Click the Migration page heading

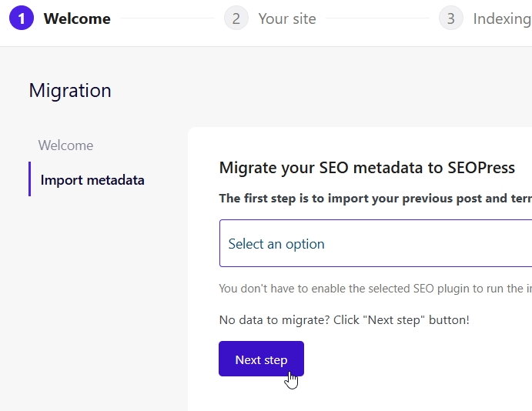coord(70,90)
